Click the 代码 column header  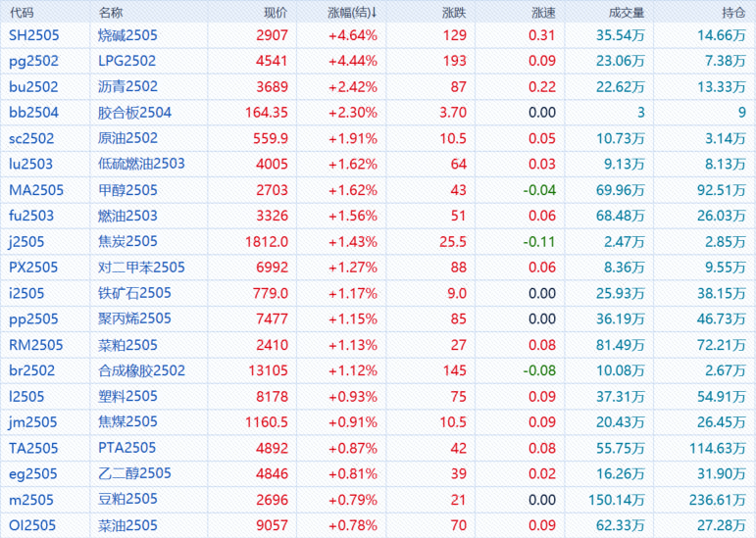22,12
